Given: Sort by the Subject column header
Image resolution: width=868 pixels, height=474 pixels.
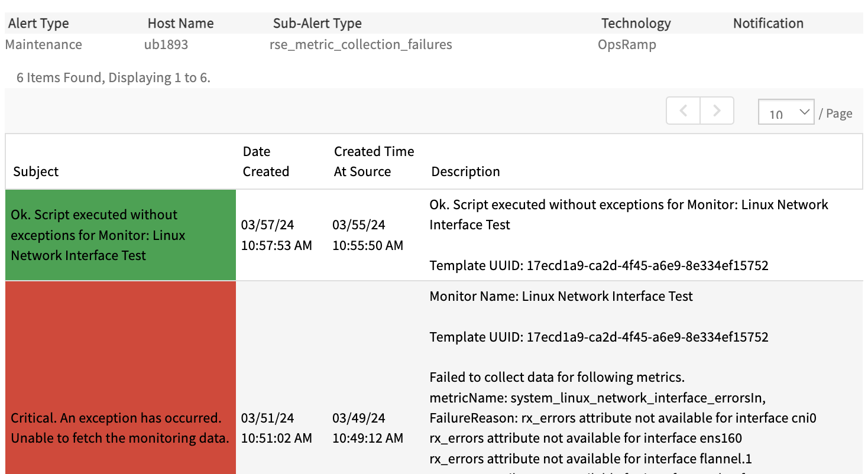Looking at the screenshot, I should (x=35, y=171).
